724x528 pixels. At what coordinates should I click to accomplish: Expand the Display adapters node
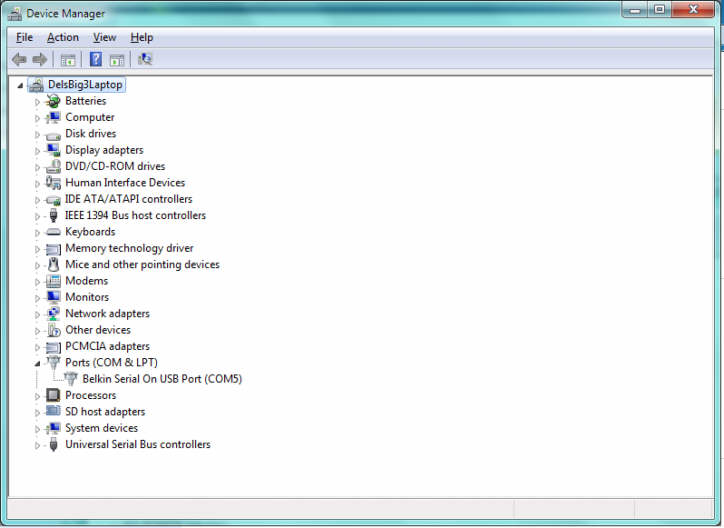37,150
